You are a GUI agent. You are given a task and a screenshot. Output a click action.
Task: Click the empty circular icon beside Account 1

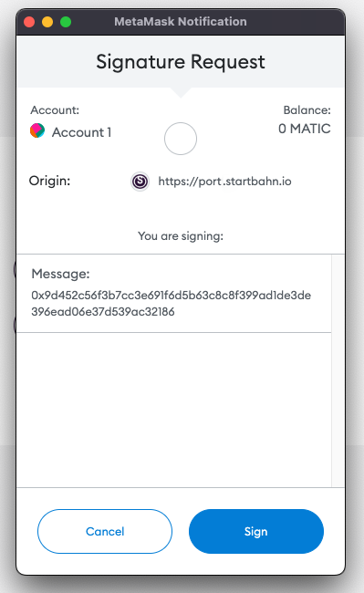point(181,139)
